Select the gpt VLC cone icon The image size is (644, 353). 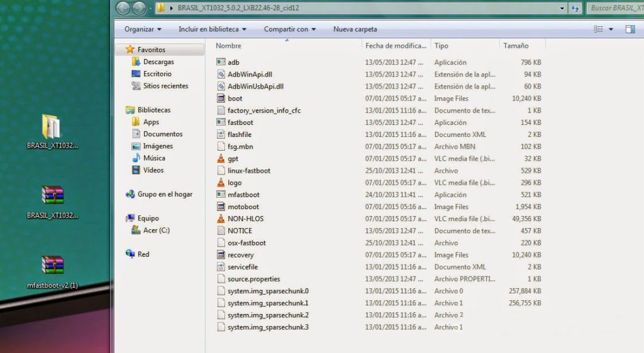(221, 158)
